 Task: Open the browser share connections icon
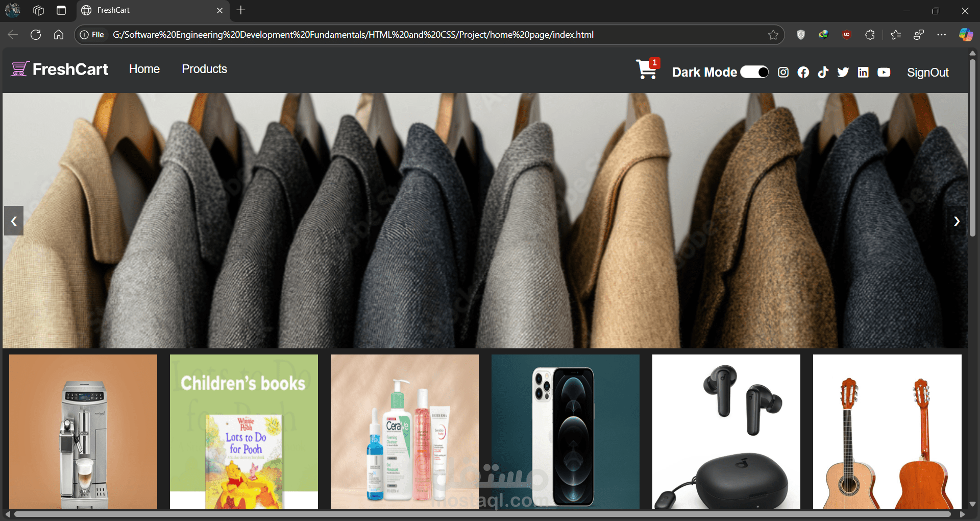(x=919, y=35)
